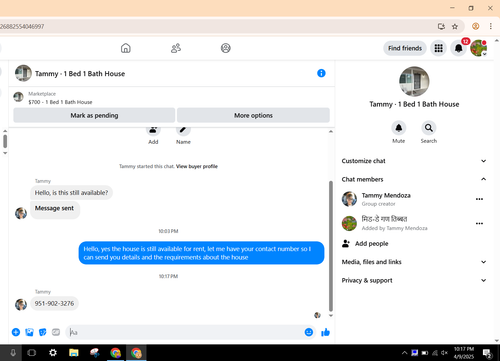This screenshot has height=361, width=500.
Task: Click the blue plus more actions icon
Action: click(x=16, y=332)
